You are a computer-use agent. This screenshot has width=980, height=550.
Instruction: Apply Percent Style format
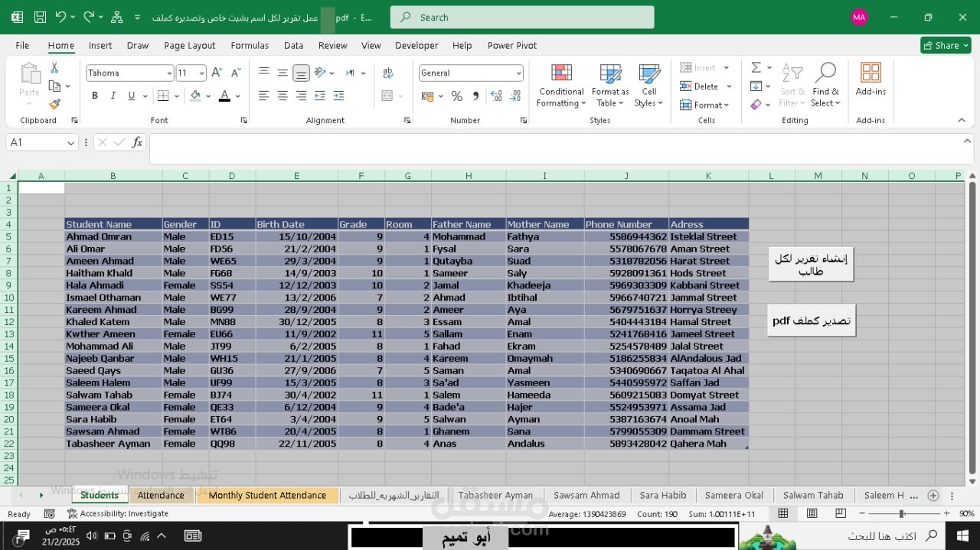[456, 96]
